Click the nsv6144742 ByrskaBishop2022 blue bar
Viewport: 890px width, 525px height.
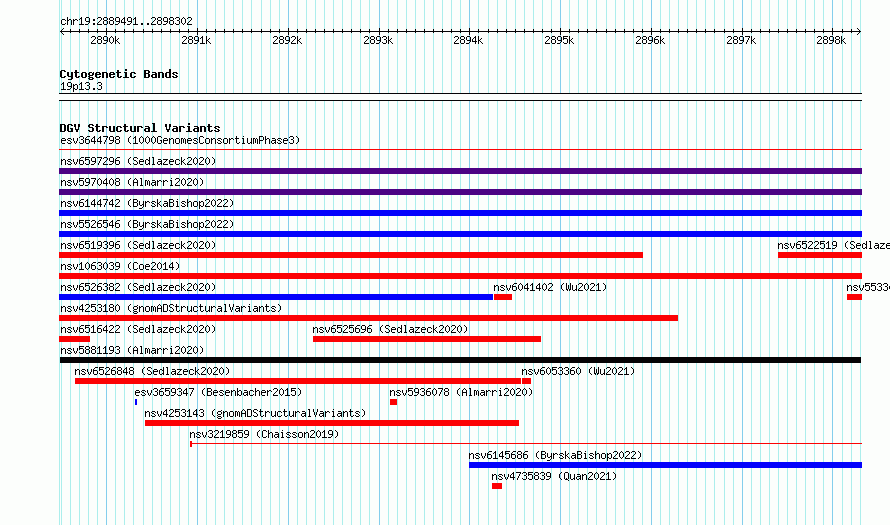pos(460,213)
